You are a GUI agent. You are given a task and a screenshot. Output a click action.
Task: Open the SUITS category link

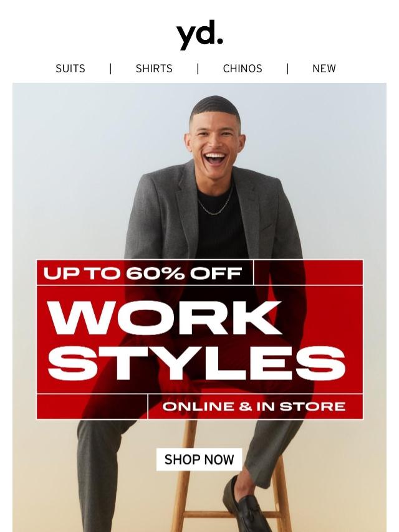pos(70,69)
